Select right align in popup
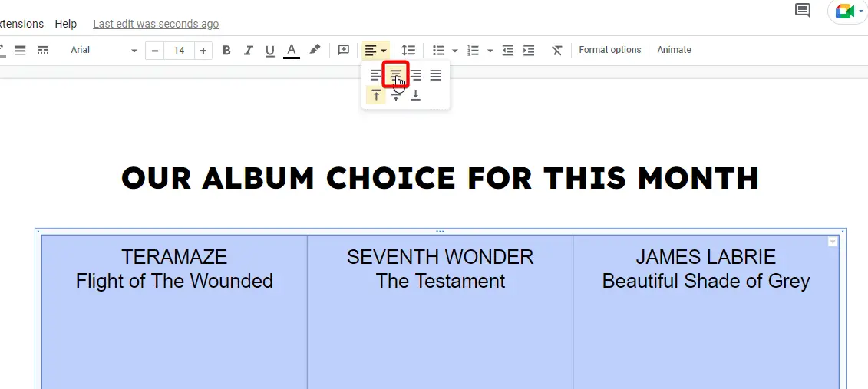The image size is (868, 389). [x=416, y=76]
